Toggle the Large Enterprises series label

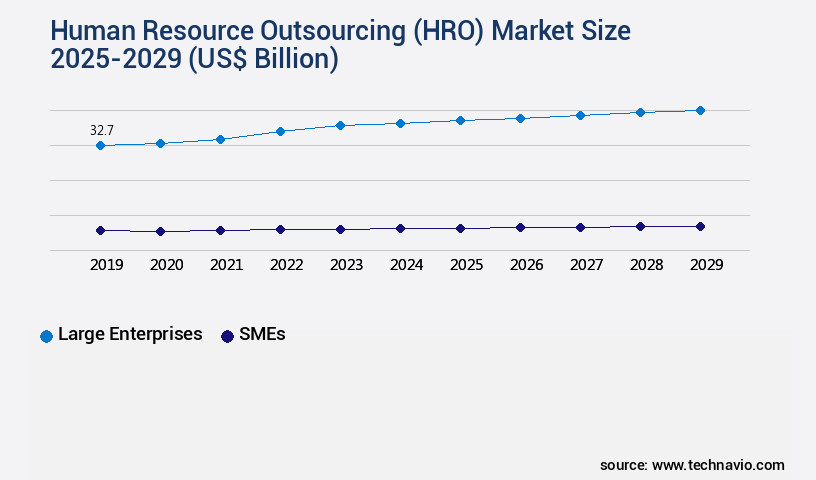point(130,335)
